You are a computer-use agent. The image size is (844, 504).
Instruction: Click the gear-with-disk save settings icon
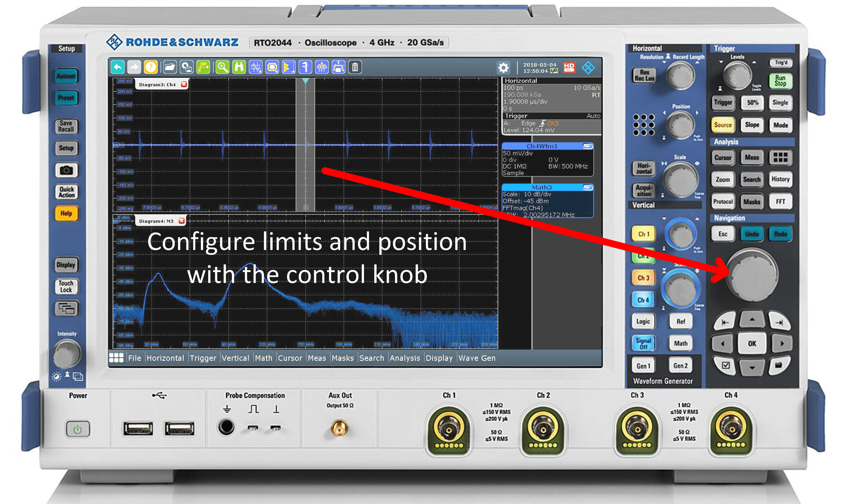coord(187,67)
